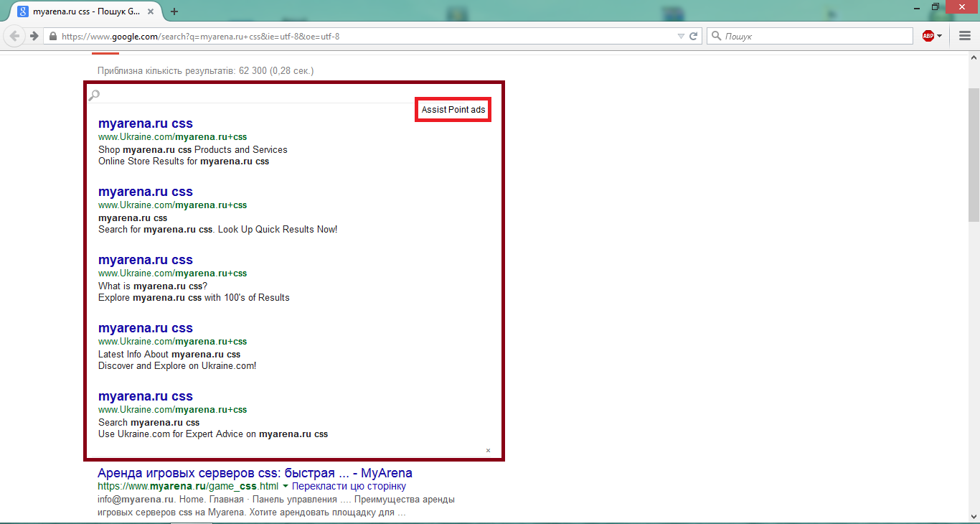Image resolution: width=980 pixels, height=524 pixels.
Task: Close the ad box with small x
Action: click(488, 451)
